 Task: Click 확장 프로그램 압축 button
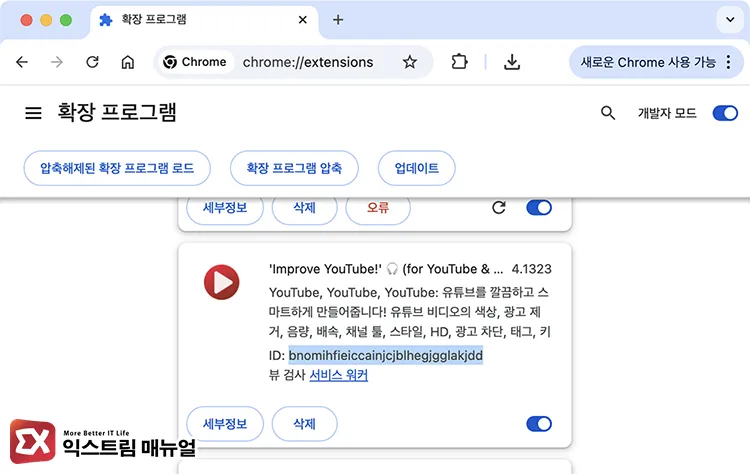pyautogui.click(x=294, y=168)
